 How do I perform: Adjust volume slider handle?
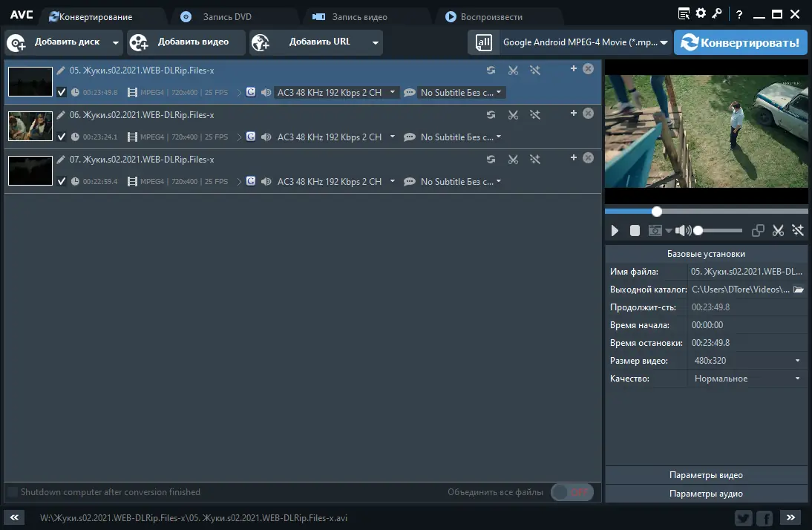point(698,231)
